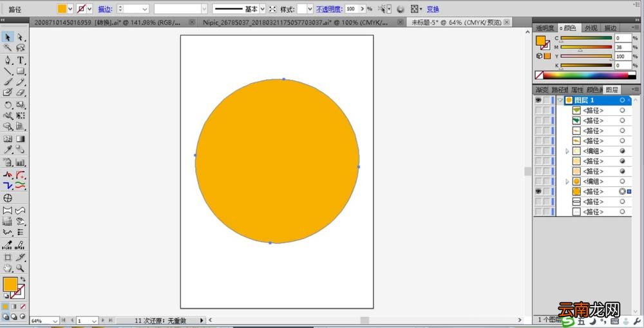Expand the pale yellow <编组> row

[x=567, y=151]
